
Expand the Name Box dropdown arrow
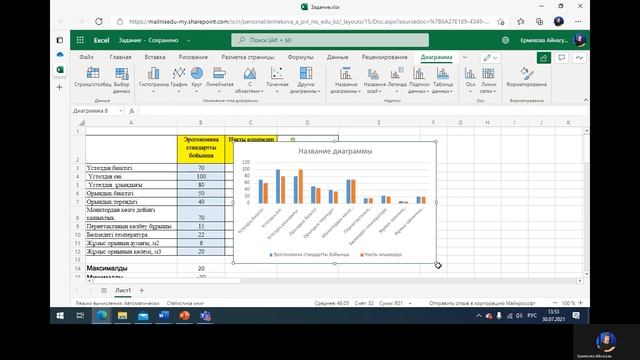(x=120, y=111)
